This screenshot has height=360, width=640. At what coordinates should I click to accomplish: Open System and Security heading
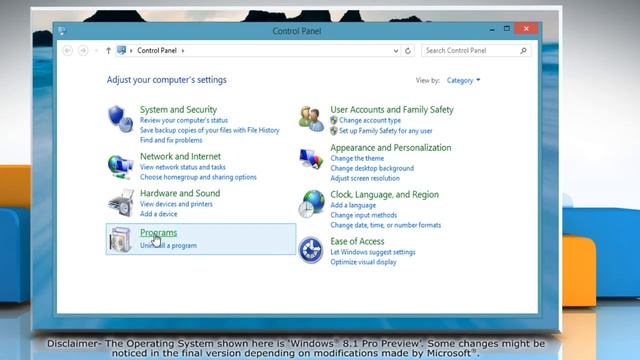[x=178, y=110]
